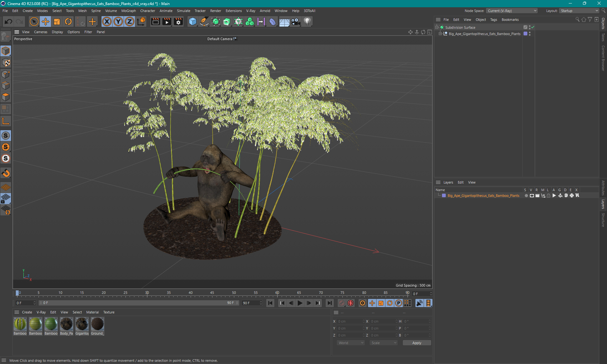This screenshot has width=607, height=364.
Task: Toggle layer visibility eye icon in Layers
Action: click(532, 196)
